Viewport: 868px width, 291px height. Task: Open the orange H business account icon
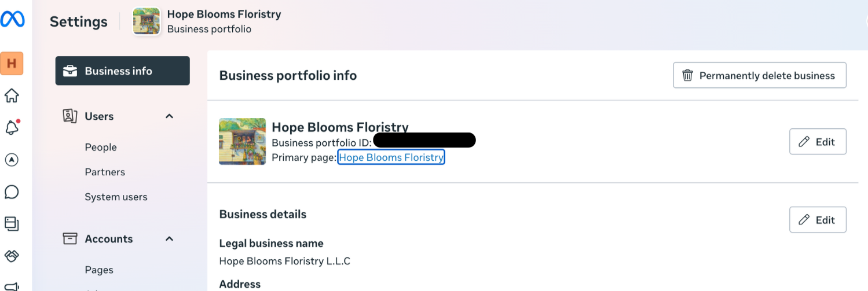[x=12, y=64]
